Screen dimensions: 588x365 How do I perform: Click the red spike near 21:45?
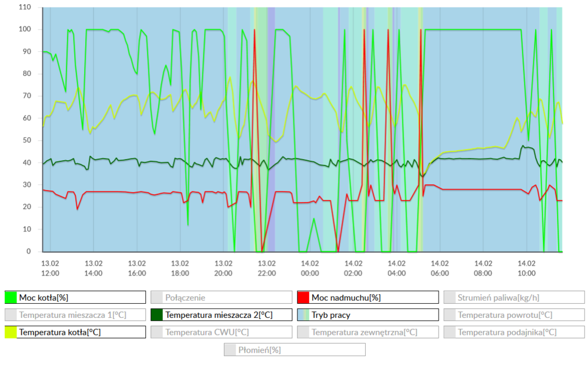[x=255, y=35]
